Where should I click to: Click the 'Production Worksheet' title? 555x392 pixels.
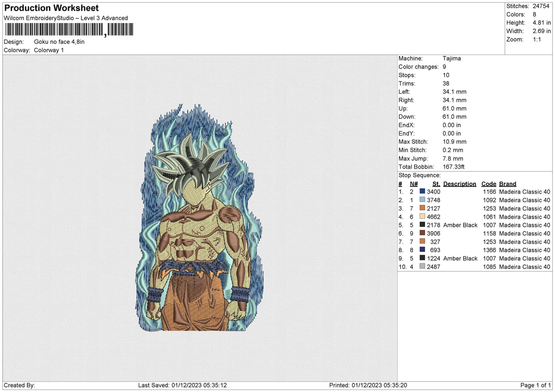[x=51, y=8]
